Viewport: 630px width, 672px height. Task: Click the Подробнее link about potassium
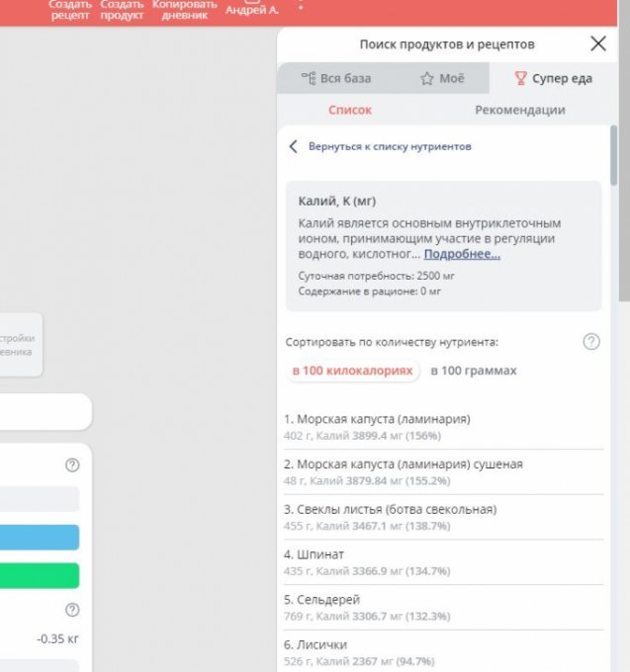point(462,254)
